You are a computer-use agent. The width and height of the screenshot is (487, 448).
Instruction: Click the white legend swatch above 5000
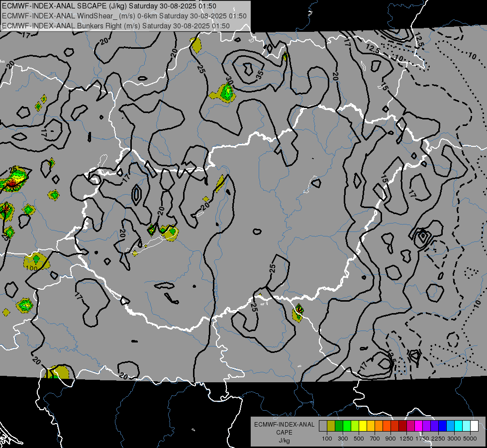(x=474, y=426)
